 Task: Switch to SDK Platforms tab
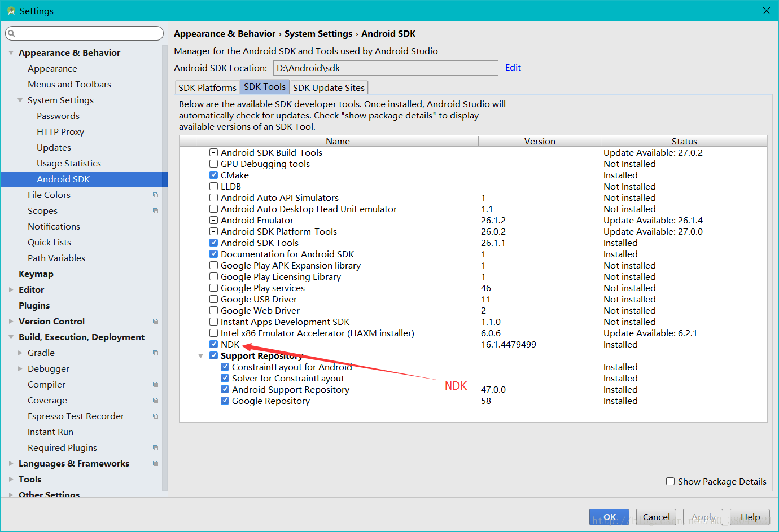pyautogui.click(x=207, y=87)
